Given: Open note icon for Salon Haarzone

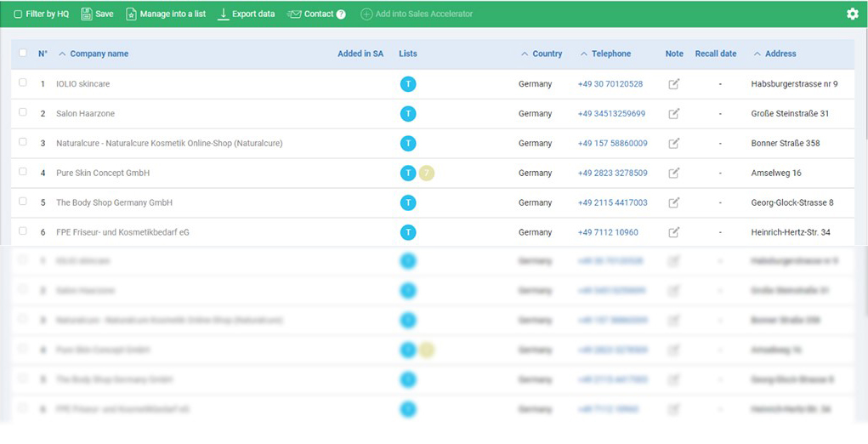Looking at the screenshot, I should tap(673, 114).
